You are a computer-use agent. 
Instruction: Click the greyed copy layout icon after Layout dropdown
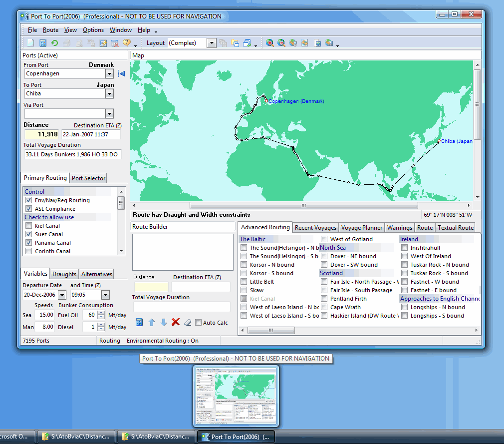pyautogui.click(x=223, y=43)
